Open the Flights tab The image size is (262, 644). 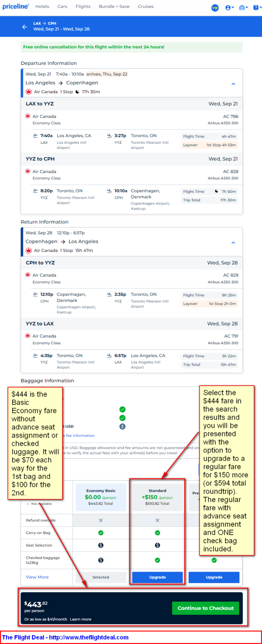[83, 7]
